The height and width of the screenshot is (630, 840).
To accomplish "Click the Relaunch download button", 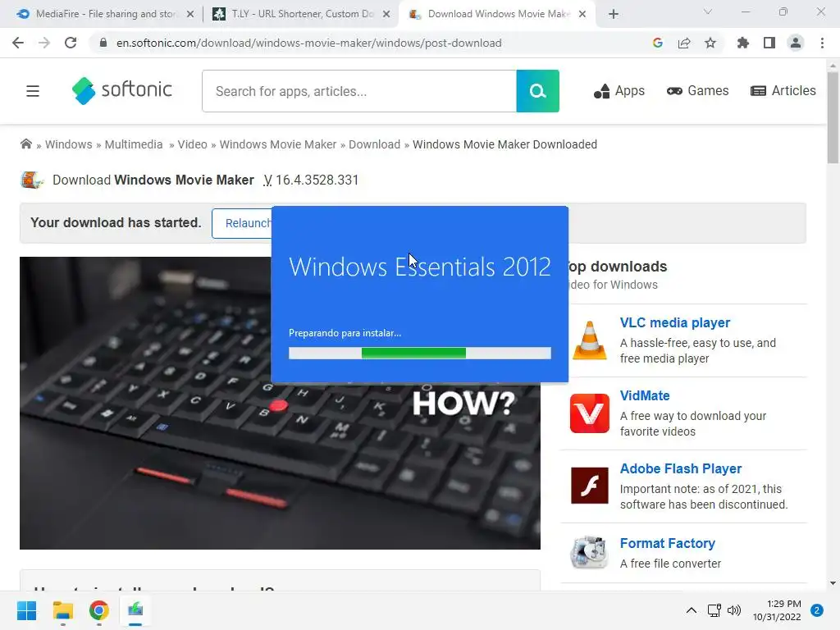I will point(242,223).
